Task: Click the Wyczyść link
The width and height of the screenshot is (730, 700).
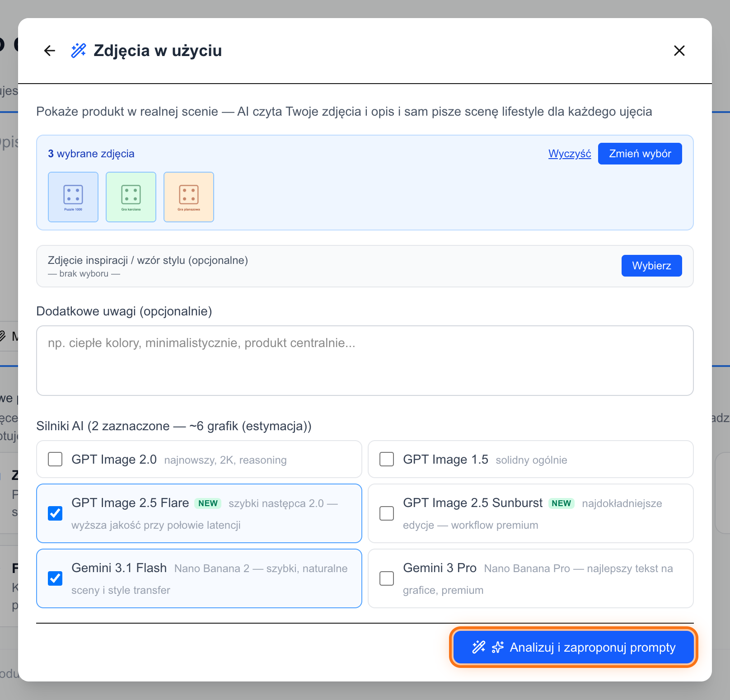Action: pos(570,154)
